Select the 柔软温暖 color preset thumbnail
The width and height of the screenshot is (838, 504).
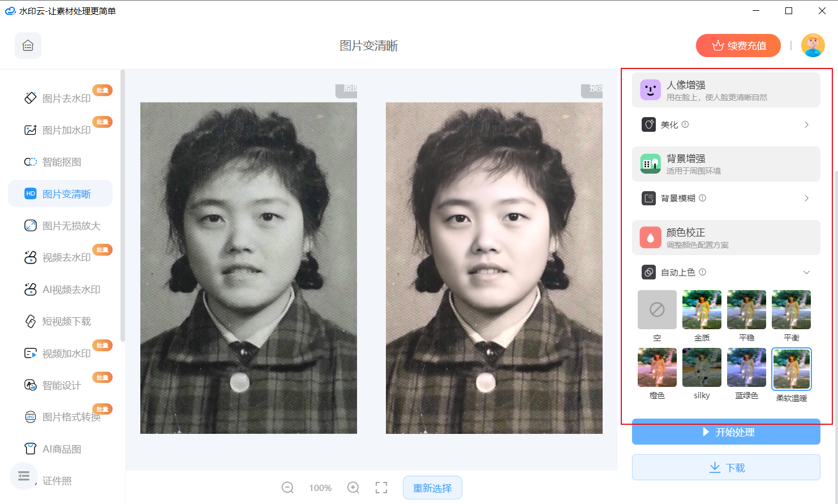791,369
